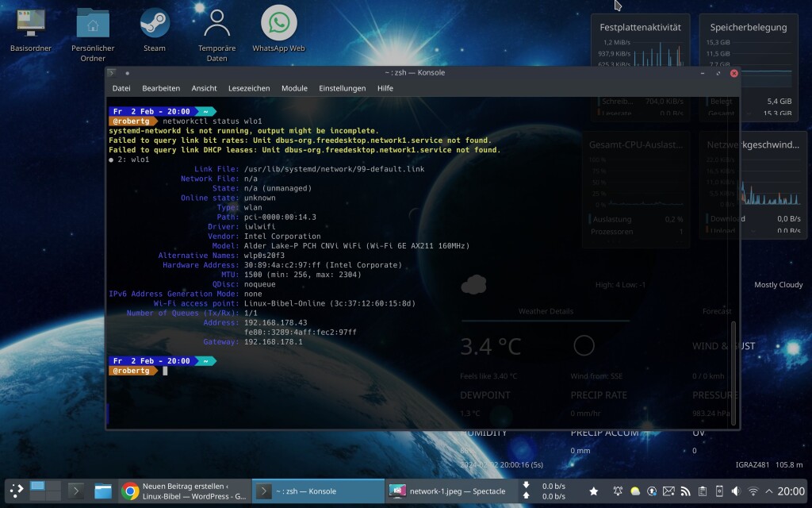Click the Mostly Cloudy weather text
The height and width of the screenshot is (508, 812).
[x=778, y=285]
